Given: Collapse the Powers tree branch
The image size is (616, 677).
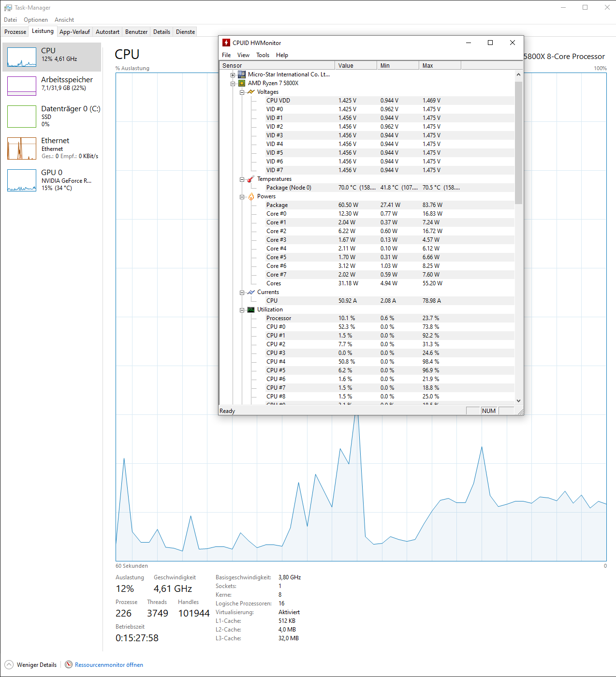Looking at the screenshot, I should (x=242, y=197).
